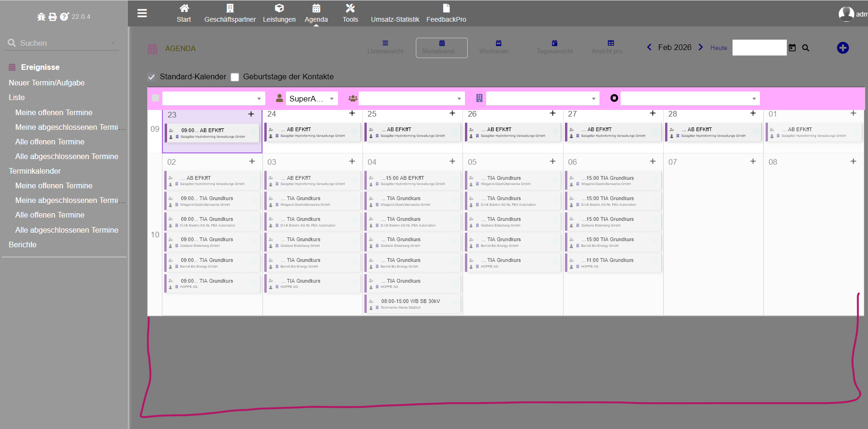Click the magnifier icon next to the date field
Image resolution: width=868 pixels, height=429 pixels.
(806, 48)
